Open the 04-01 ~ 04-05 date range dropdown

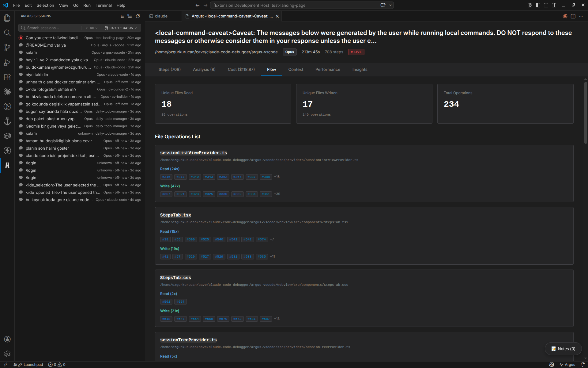121,28
